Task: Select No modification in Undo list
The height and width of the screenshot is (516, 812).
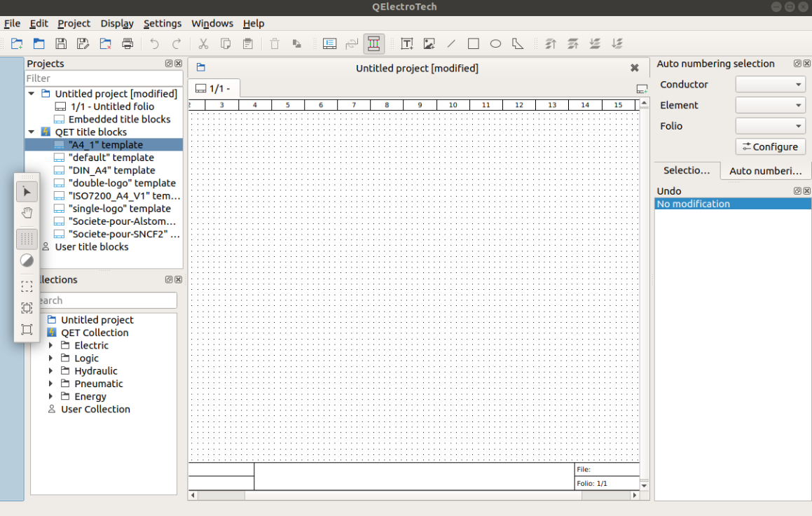Action: 733,204
